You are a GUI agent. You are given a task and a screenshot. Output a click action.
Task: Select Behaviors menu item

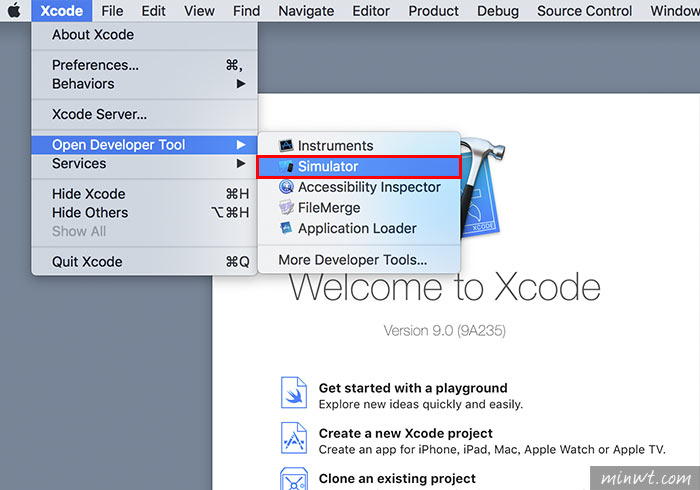(x=144, y=83)
